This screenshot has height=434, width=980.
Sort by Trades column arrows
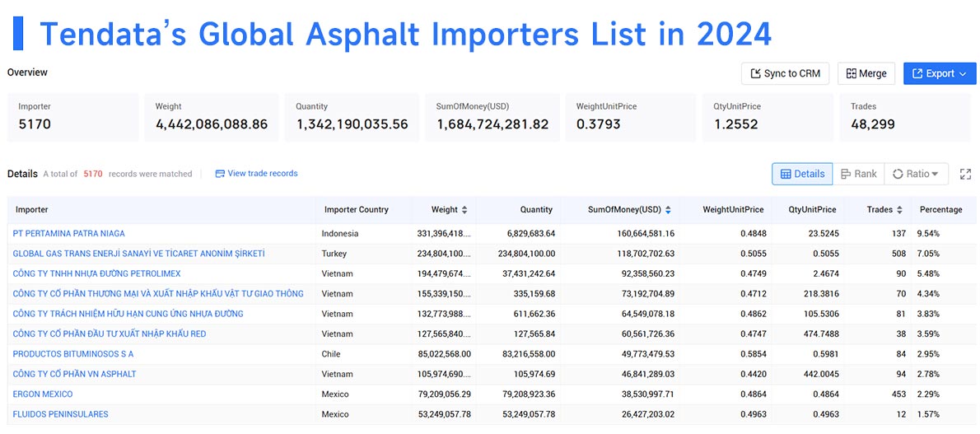899,209
